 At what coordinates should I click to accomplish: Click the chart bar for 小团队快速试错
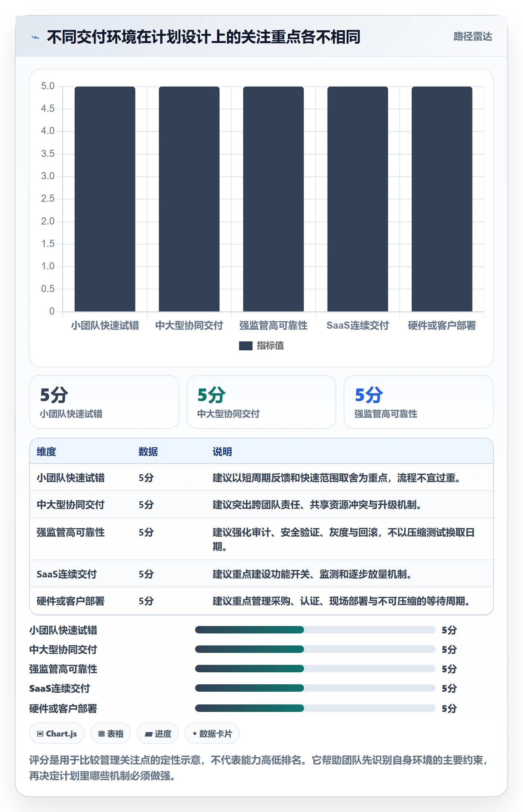(105, 199)
